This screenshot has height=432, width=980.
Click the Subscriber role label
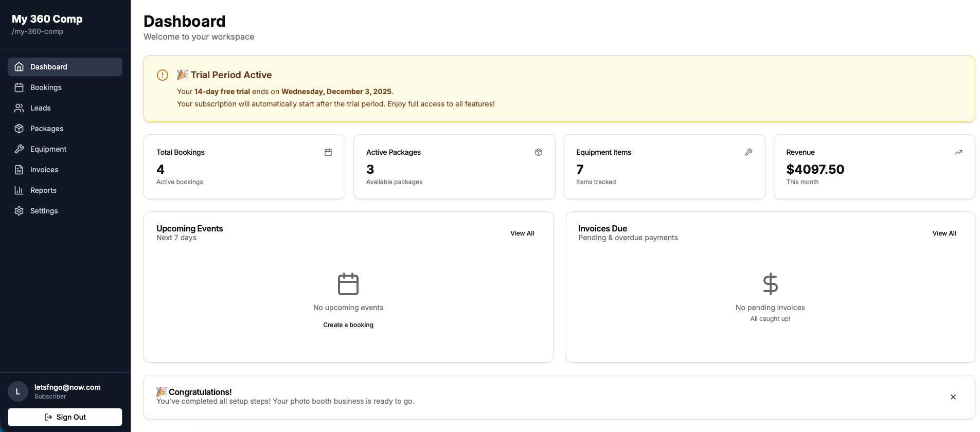point(50,397)
